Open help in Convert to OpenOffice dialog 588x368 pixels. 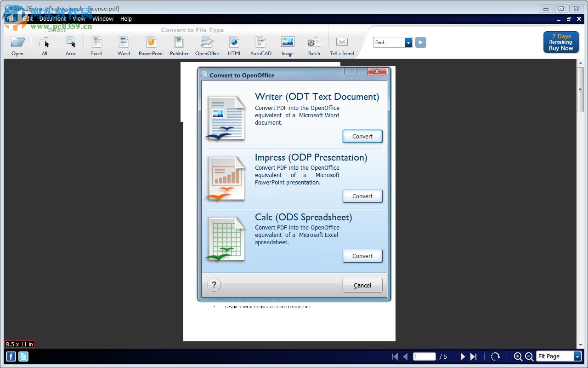(x=214, y=285)
